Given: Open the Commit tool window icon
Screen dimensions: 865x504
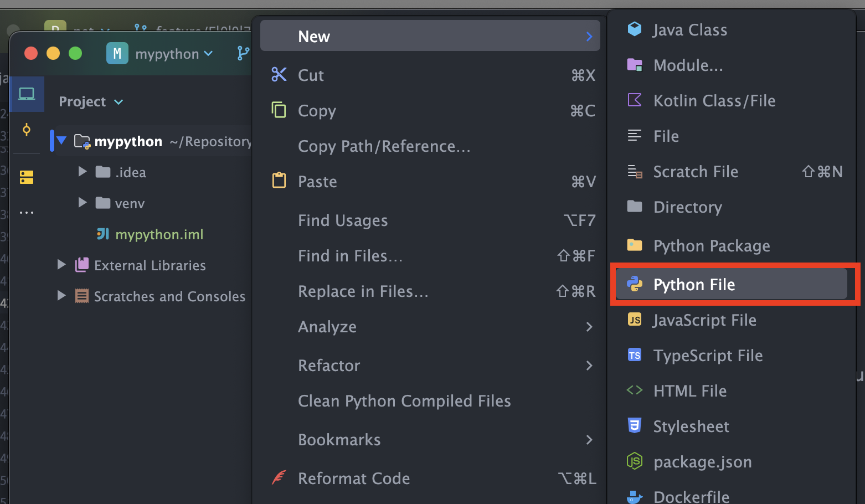Looking at the screenshot, I should click(27, 130).
